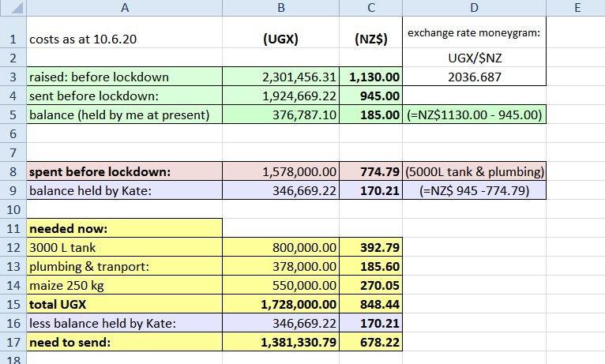This screenshot has width=605, height=364.
Task: Click row 10 header number
Action: 13,209
